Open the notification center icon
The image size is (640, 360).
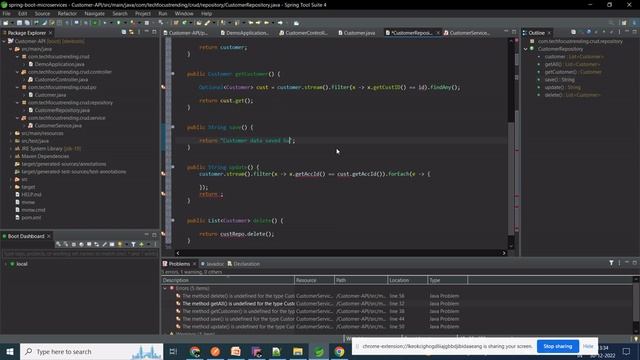click(x=627, y=351)
